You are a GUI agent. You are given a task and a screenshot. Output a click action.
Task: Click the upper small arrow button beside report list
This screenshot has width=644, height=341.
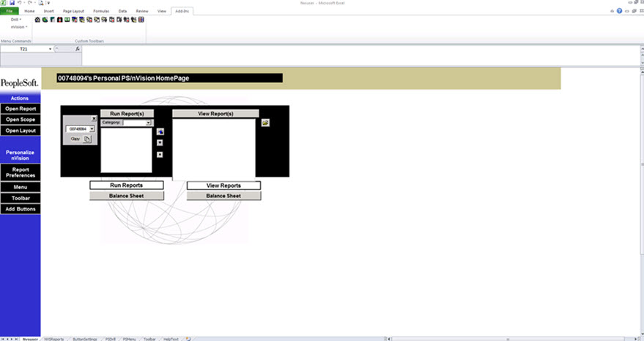click(x=160, y=143)
